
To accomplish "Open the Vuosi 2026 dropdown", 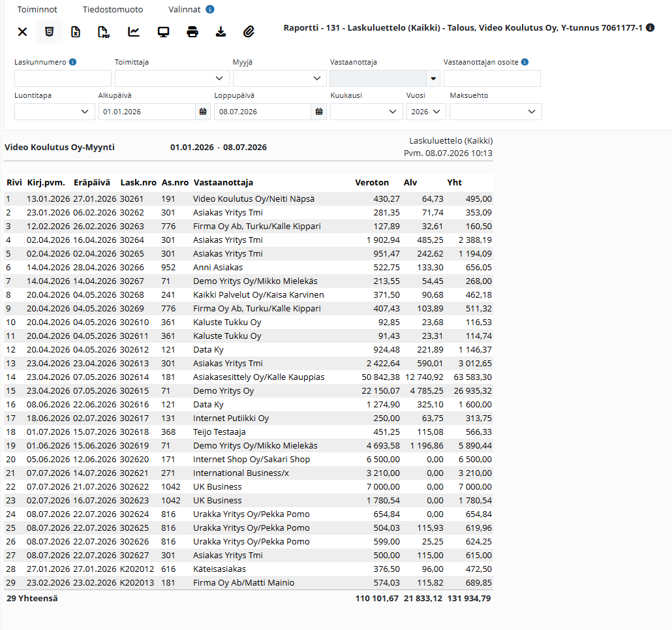I will point(426,112).
